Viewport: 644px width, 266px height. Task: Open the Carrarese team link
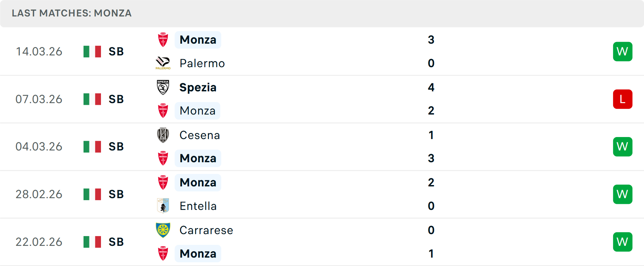pos(206,230)
